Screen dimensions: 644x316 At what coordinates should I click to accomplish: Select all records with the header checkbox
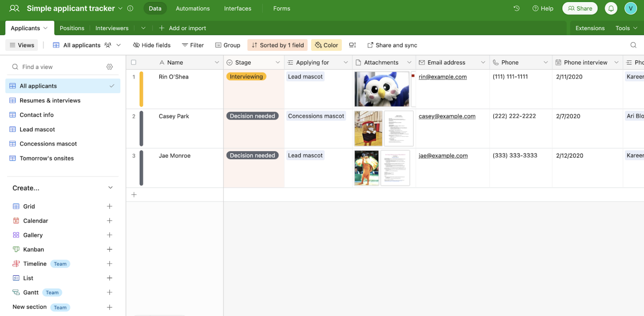pos(133,62)
